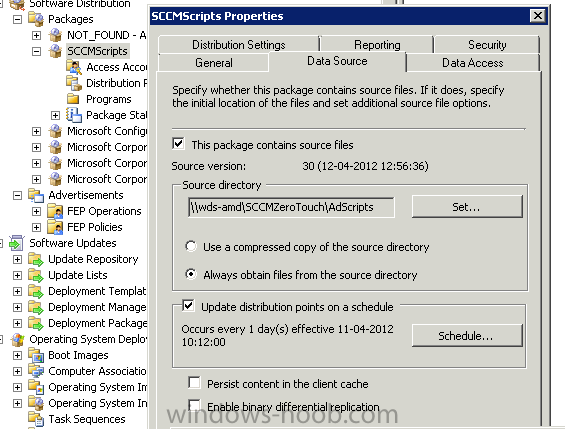Open the Distribution Points node icon
The height and width of the screenshot is (429, 565).
(74, 83)
